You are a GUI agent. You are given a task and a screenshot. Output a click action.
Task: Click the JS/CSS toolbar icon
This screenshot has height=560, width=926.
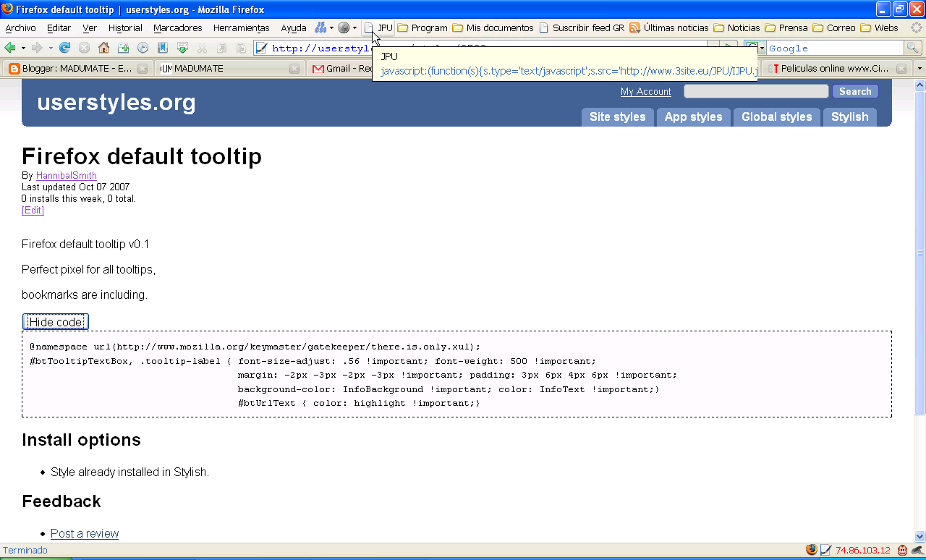(320, 27)
